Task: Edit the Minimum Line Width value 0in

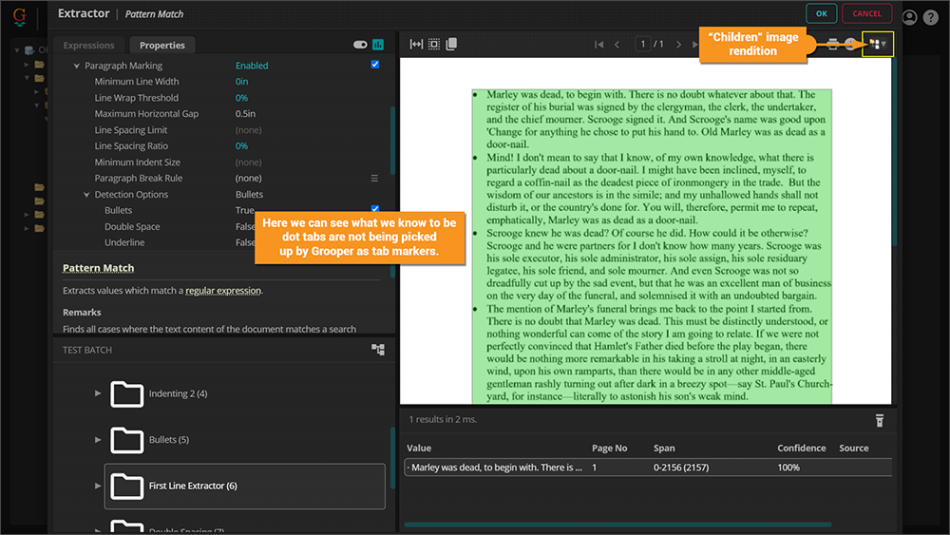Action: [x=242, y=81]
